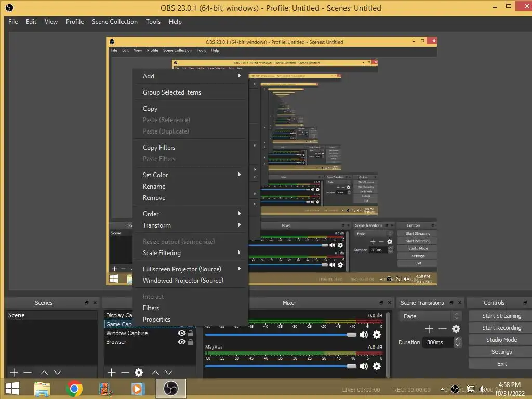
Task: Click the top mixer channel volume slider
Action: [281, 335]
